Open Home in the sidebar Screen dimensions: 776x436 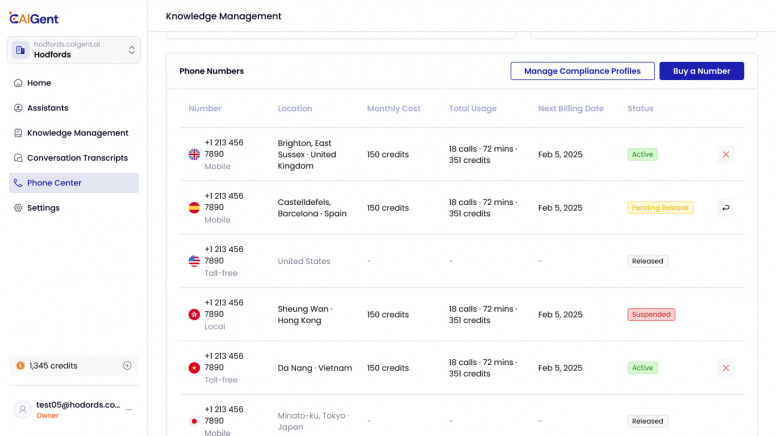[x=39, y=83]
